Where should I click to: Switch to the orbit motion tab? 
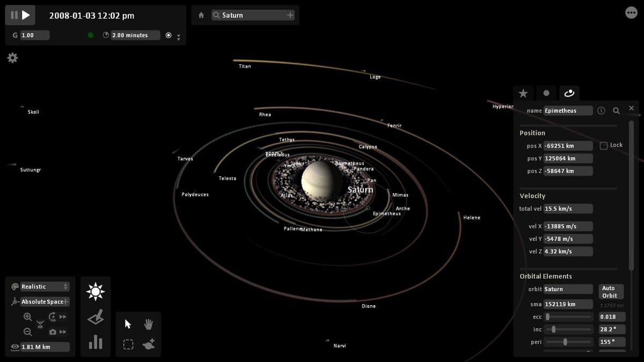[x=569, y=93]
